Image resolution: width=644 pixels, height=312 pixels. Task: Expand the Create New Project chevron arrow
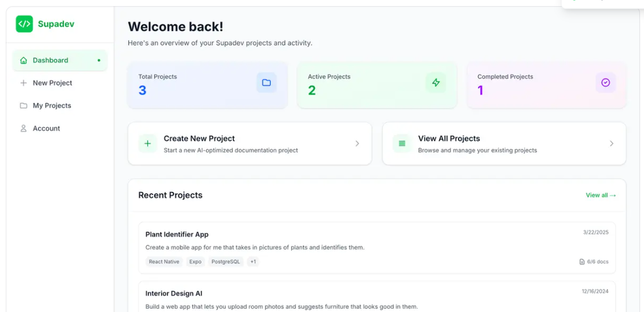[x=357, y=143]
